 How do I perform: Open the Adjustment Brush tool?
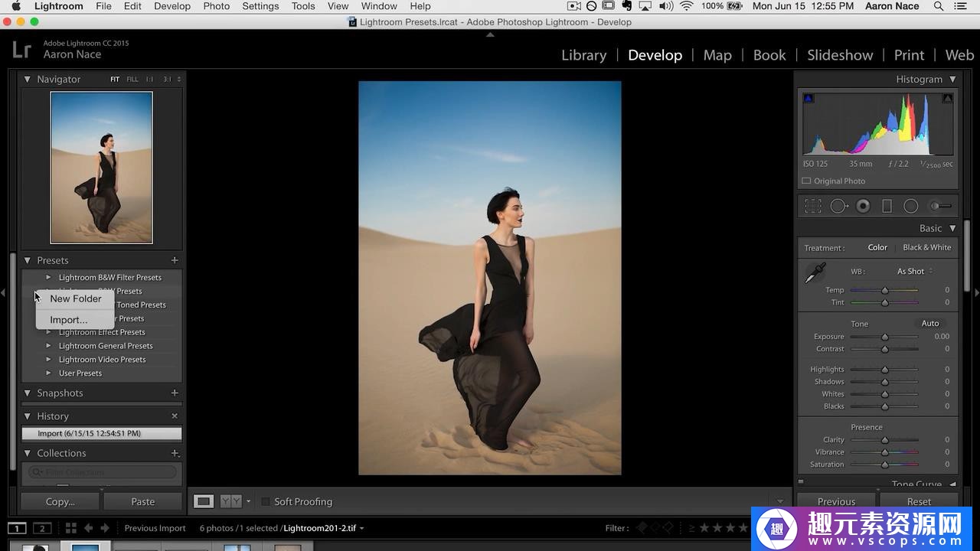coord(939,206)
